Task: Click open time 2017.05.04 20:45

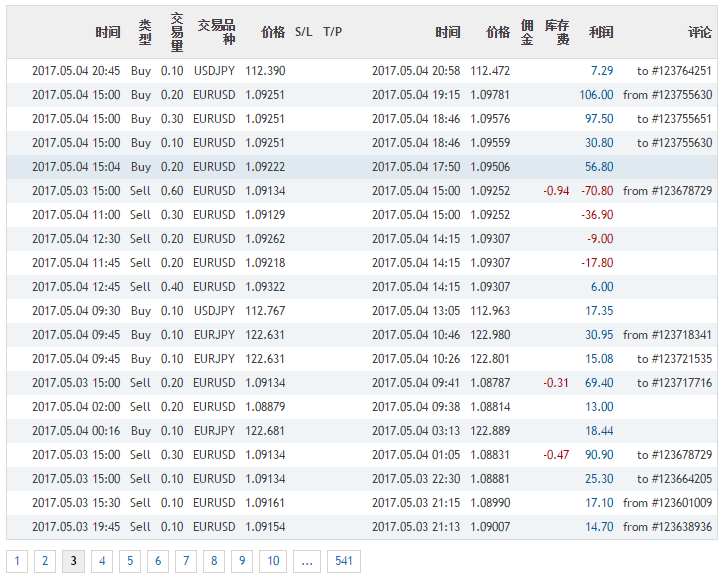Action: click(76, 71)
